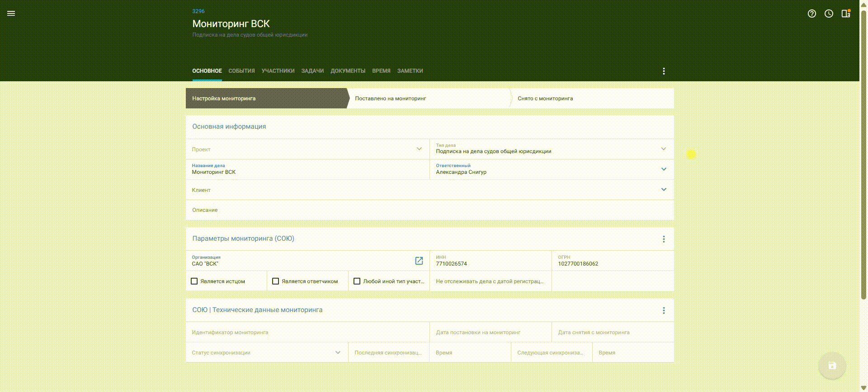The height and width of the screenshot is (392, 868).
Task: Open the clock timer icon
Action: point(829,14)
